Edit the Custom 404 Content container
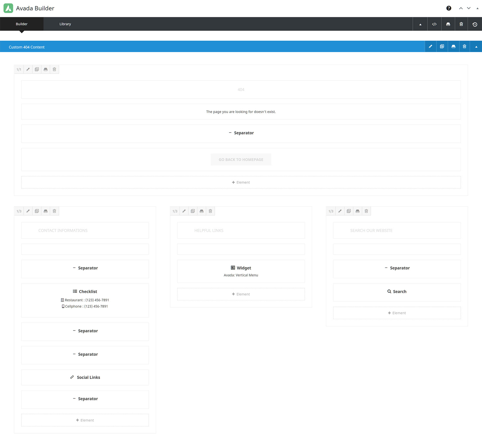Viewport: 482px width, 448px height. 430,46
